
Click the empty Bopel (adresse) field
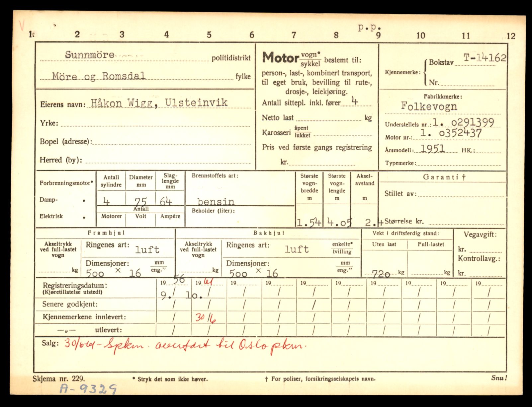(x=171, y=142)
